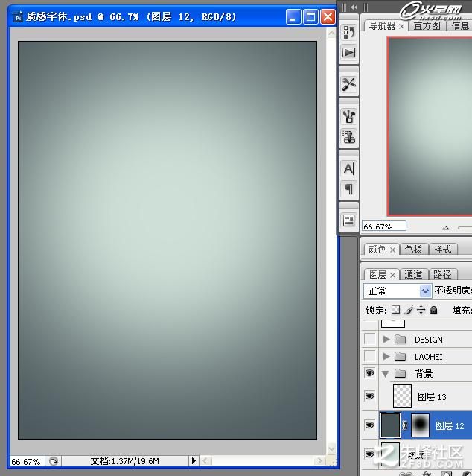The width and height of the screenshot is (472, 476).
Task: Click the mask link icon on 图层 12
Action: (405, 425)
